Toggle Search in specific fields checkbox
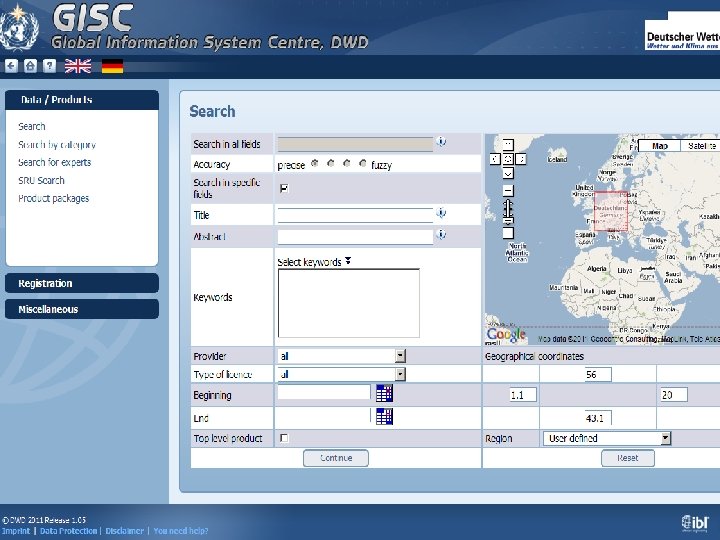 (x=284, y=188)
